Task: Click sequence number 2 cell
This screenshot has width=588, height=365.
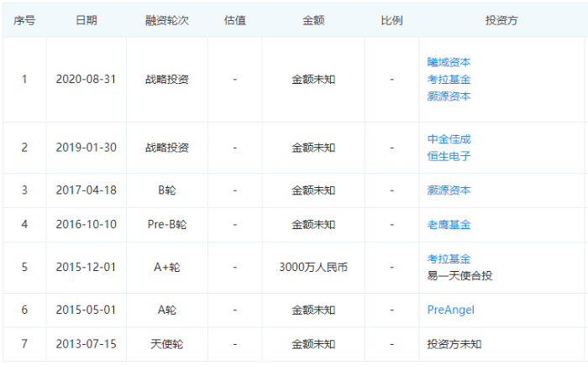Action: (x=24, y=148)
